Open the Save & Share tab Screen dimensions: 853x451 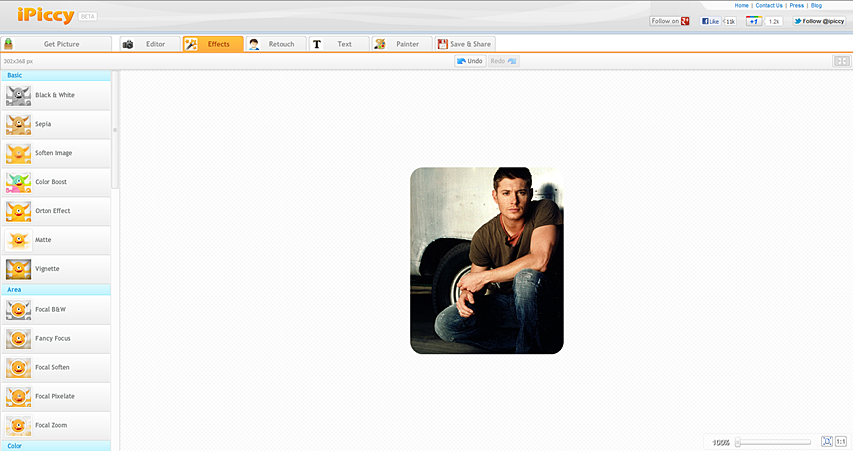point(465,44)
